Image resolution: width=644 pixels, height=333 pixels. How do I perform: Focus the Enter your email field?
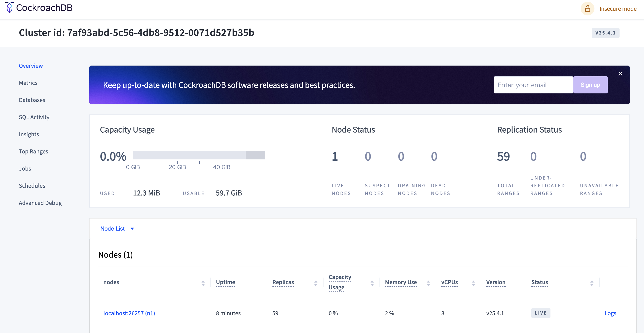click(533, 85)
